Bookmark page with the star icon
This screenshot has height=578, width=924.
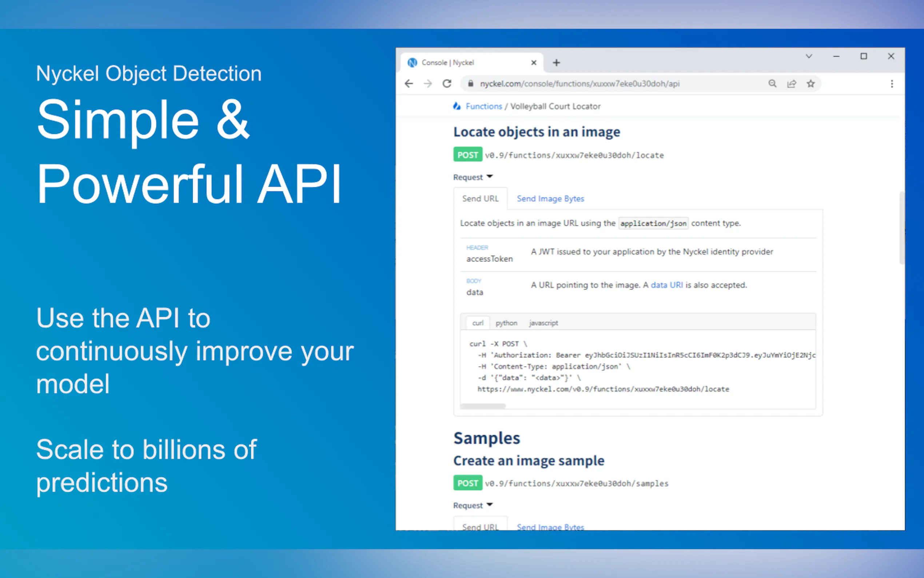click(x=811, y=84)
